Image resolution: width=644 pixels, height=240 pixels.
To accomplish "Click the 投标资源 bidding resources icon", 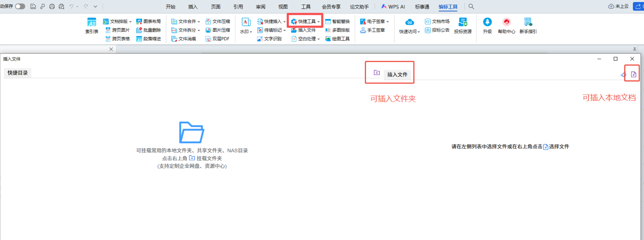I will (x=463, y=26).
